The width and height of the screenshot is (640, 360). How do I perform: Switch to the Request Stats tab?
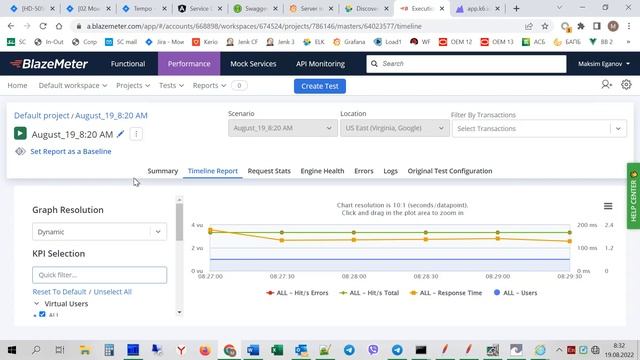pos(269,171)
